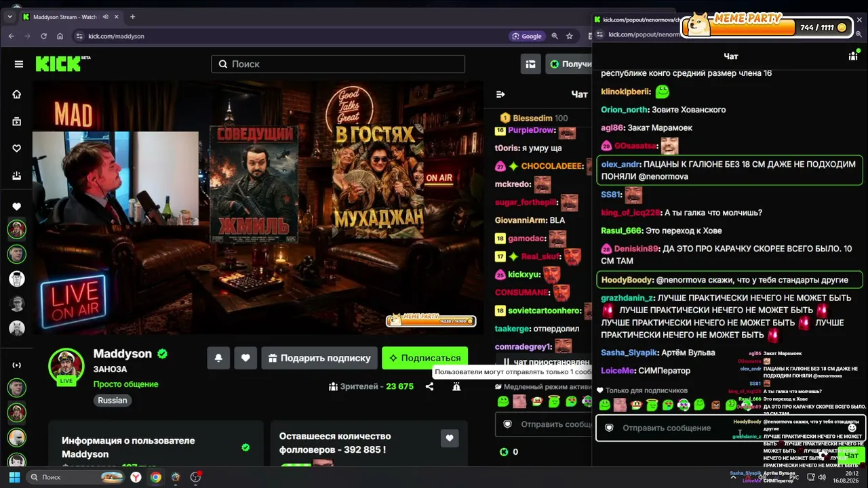Open a new browser tab
The width and height of the screenshot is (868, 488).
[132, 17]
